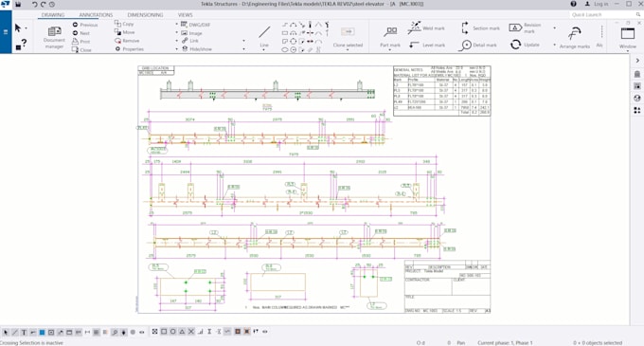The height and width of the screenshot is (346, 644).
Task: Click the Print drawing button
Action: (x=80, y=41)
